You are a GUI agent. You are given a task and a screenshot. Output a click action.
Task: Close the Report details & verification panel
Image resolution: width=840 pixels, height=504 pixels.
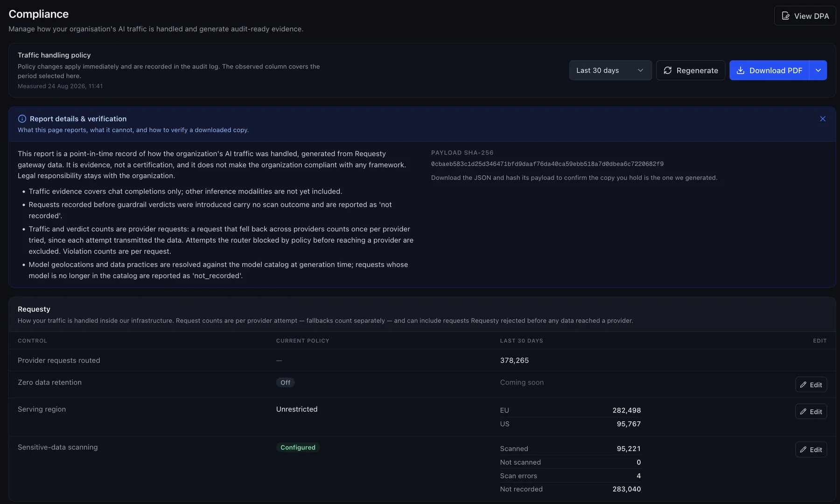pyautogui.click(x=823, y=119)
